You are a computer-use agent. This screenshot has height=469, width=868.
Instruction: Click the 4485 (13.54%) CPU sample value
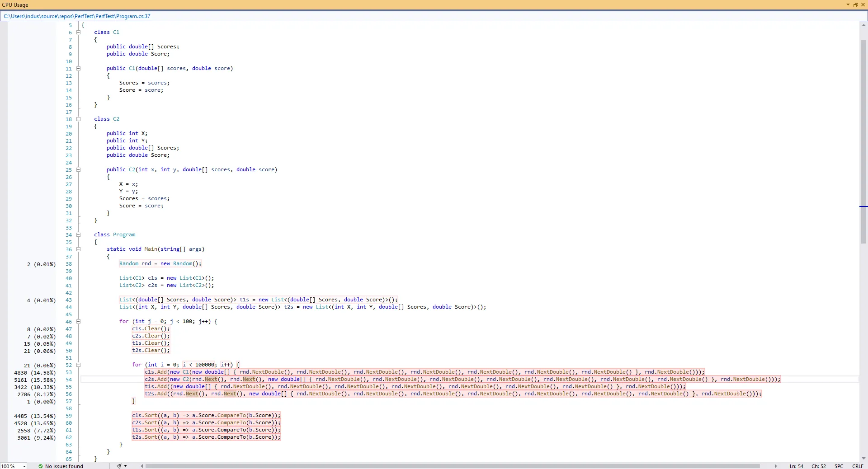(35, 416)
